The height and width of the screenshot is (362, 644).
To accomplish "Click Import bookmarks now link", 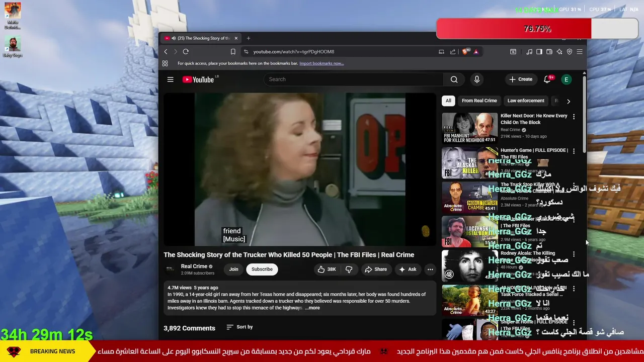I will 321,63.
